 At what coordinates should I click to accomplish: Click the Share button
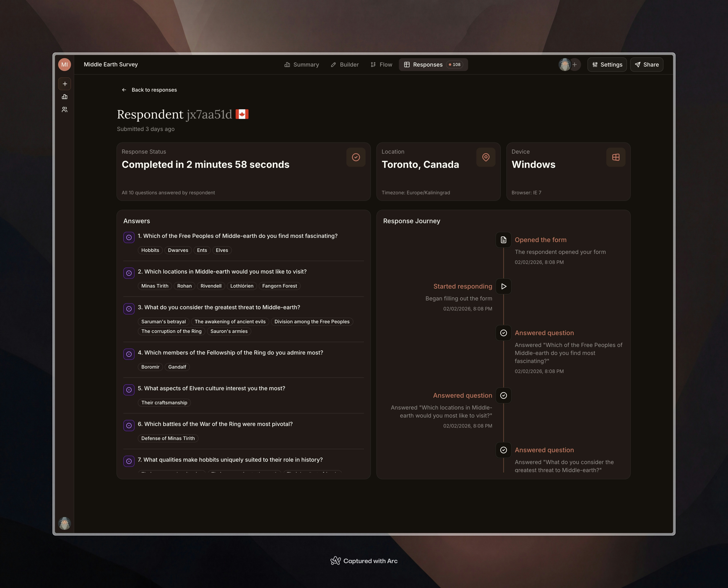click(x=646, y=64)
